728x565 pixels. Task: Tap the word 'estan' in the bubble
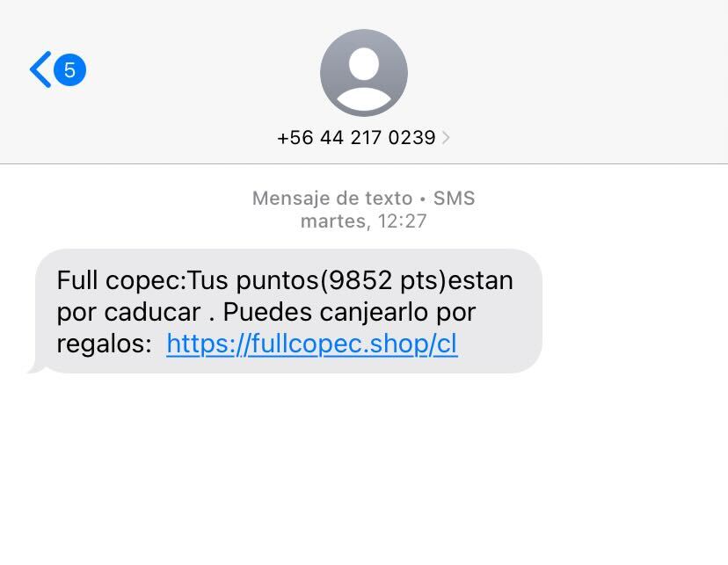pyautogui.click(x=481, y=280)
